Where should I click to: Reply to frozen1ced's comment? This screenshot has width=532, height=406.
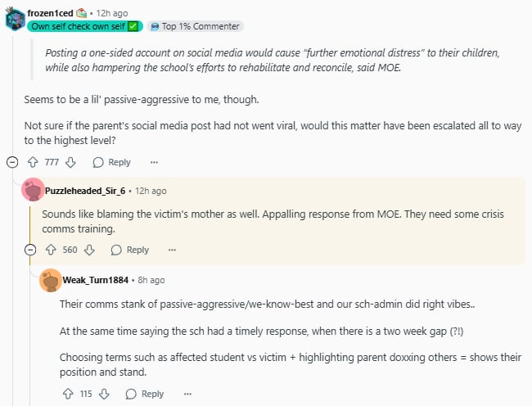tap(112, 162)
